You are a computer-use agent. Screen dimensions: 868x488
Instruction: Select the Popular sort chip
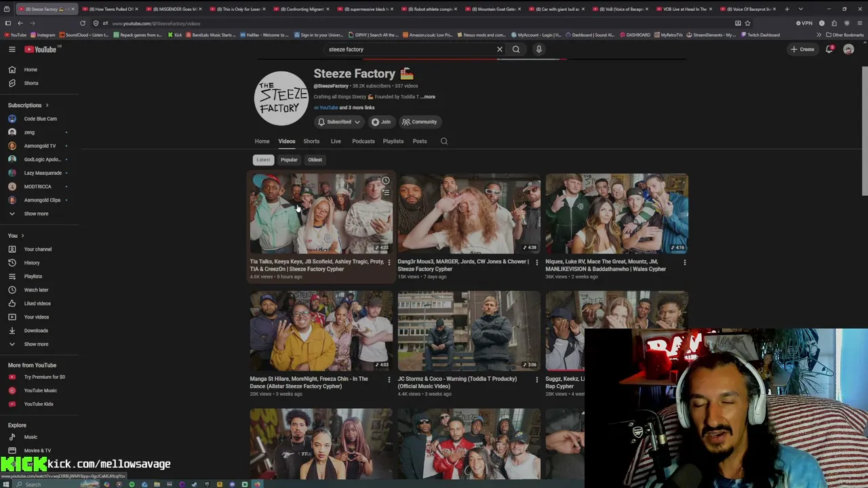[x=289, y=160]
